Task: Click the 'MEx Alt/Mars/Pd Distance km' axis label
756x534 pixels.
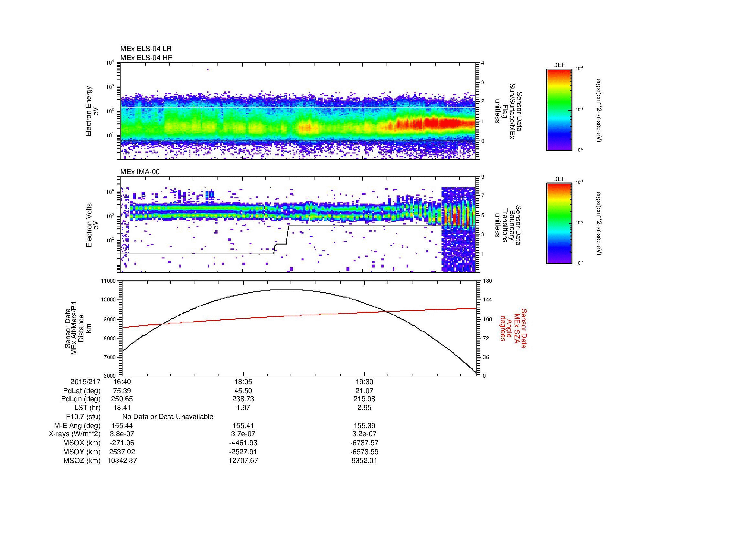Action: pyautogui.click(x=78, y=328)
